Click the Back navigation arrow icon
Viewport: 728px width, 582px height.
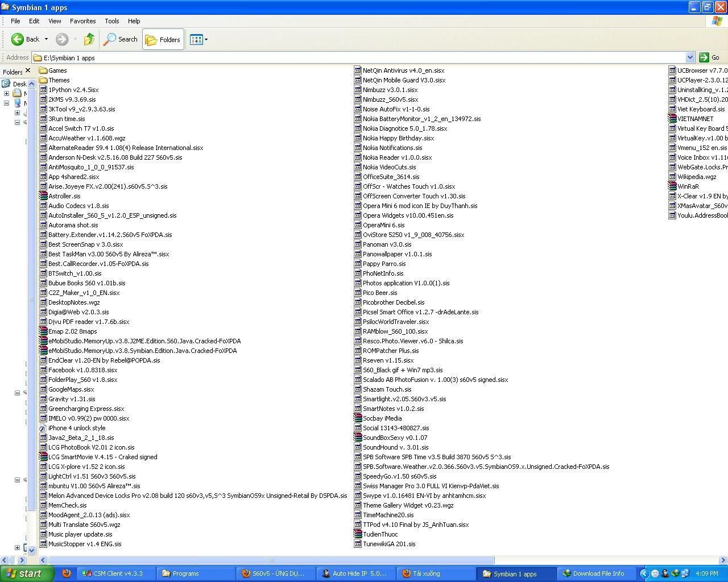pos(18,39)
